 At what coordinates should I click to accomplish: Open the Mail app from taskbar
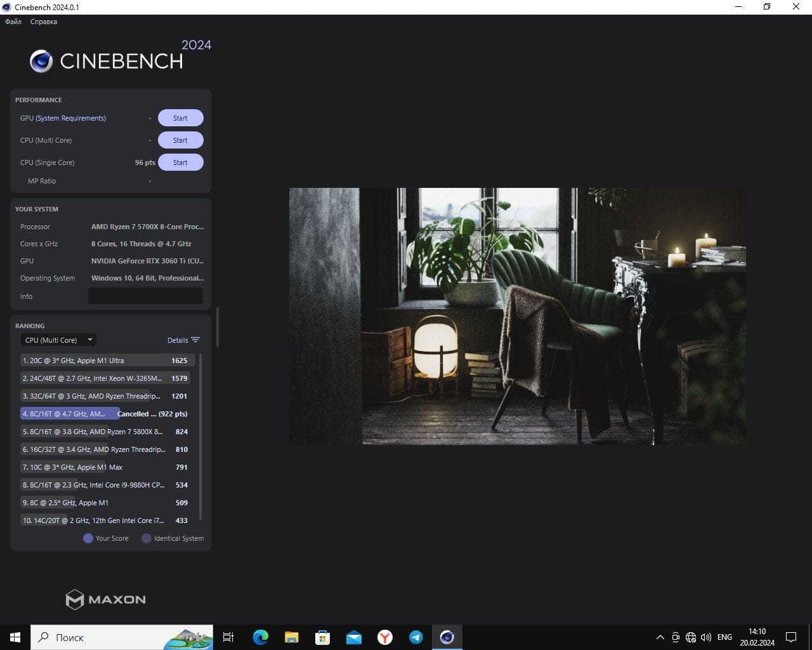click(353, 637)
